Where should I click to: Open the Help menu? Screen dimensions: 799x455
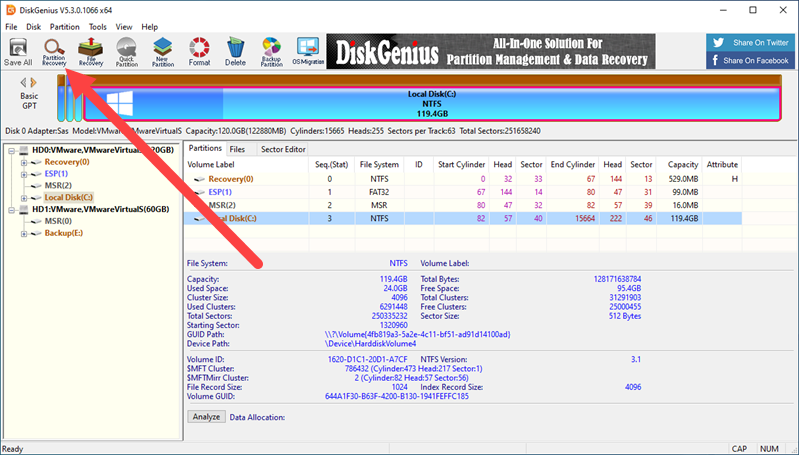pyautogui.click(x=150, y=26)
